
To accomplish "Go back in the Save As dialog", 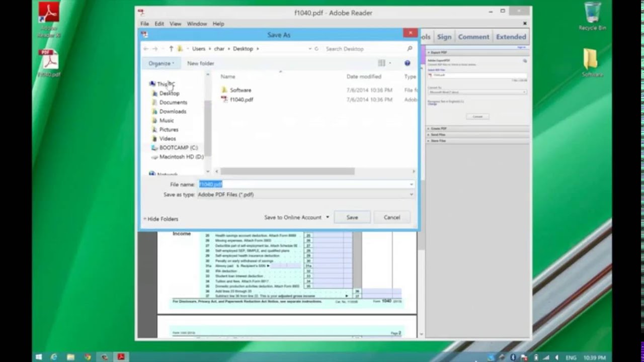I will click(146, 49).
